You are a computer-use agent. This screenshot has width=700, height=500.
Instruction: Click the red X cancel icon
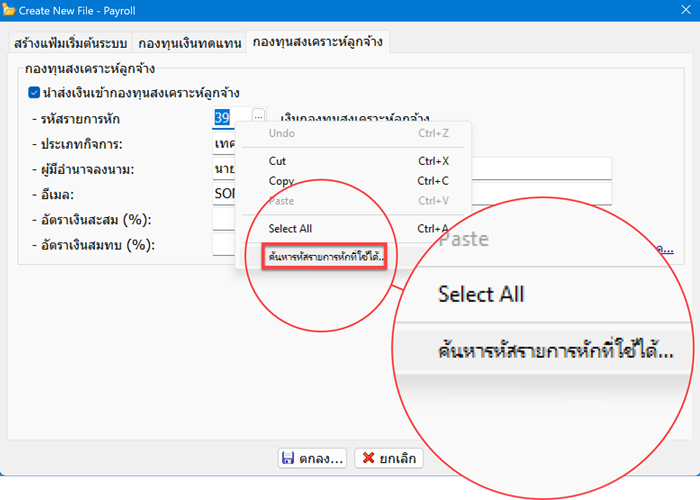(x=366, y=458)
